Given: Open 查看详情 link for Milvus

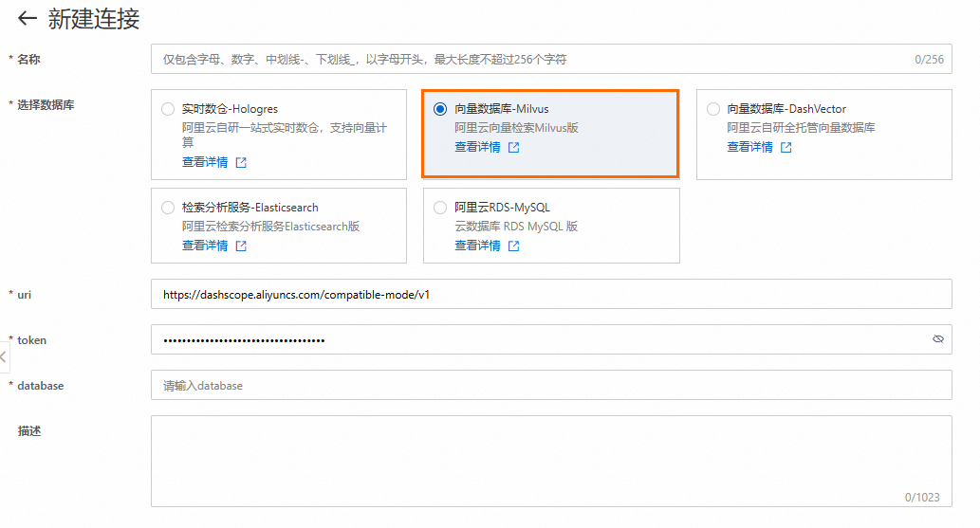Looking at the screenshot, I should click(477, 148).
